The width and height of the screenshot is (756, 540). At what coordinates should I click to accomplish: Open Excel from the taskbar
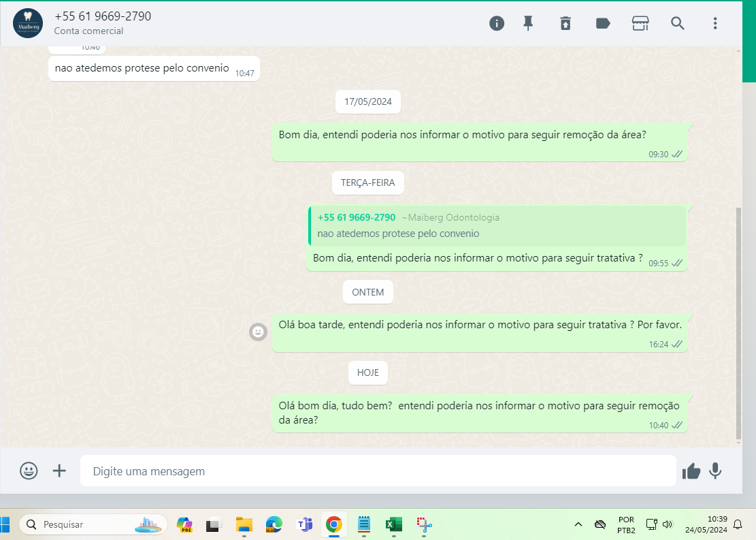pyautogui.click(x=393, y=524)
